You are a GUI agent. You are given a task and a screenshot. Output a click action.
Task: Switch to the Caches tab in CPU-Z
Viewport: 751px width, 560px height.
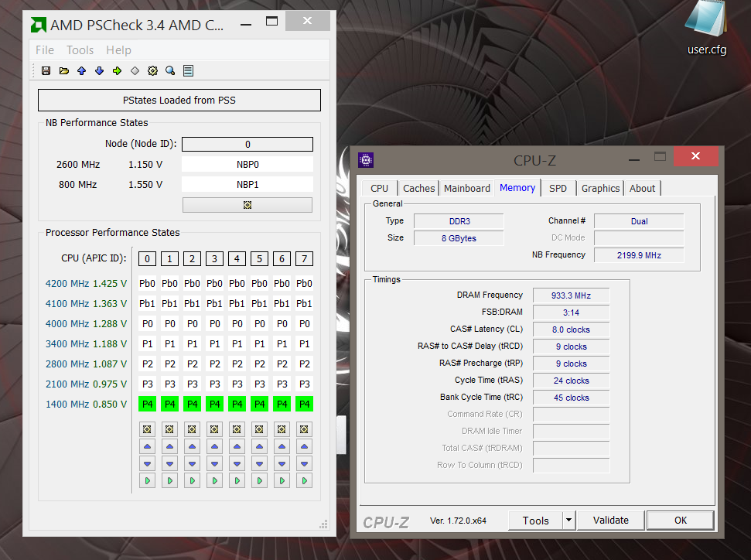pyautogui.click(x=418, y=188)
